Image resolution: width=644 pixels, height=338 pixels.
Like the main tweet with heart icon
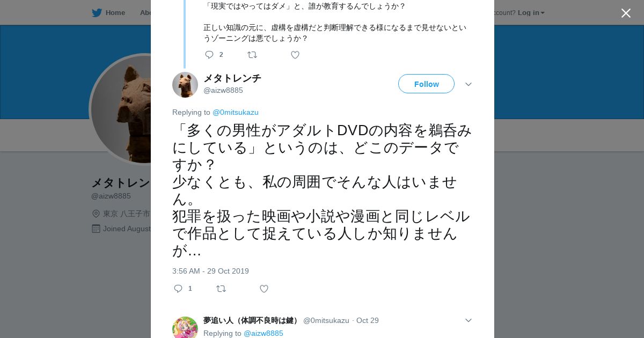(264, 289)
